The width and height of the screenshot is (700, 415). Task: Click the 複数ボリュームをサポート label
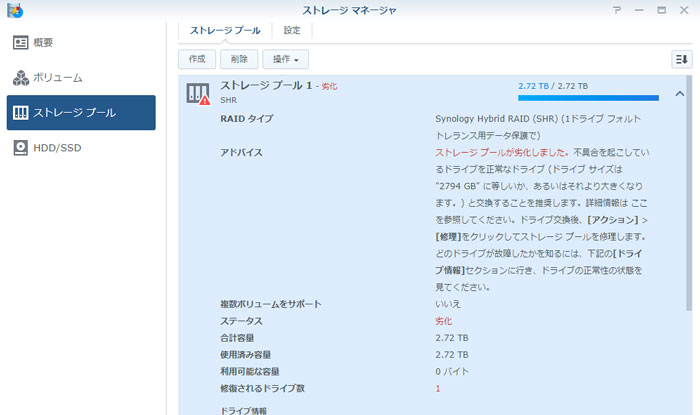(x=271, y=304)
